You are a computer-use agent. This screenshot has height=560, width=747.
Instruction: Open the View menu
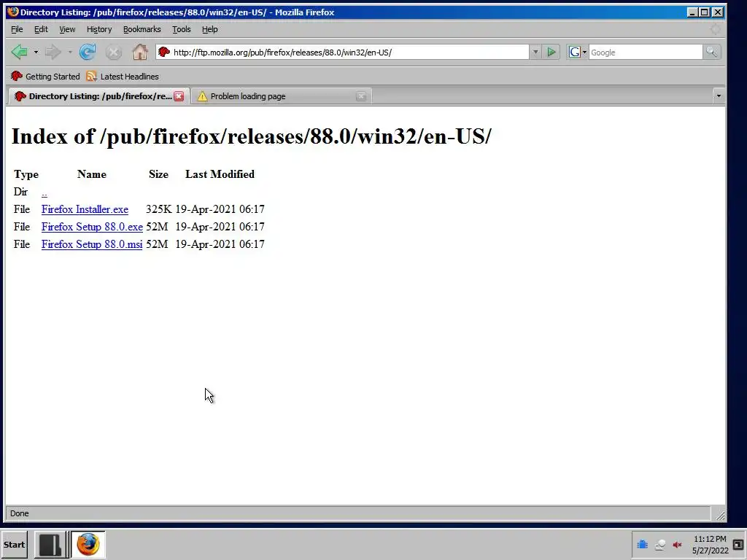pyautogui.click(x=67, y=29)
